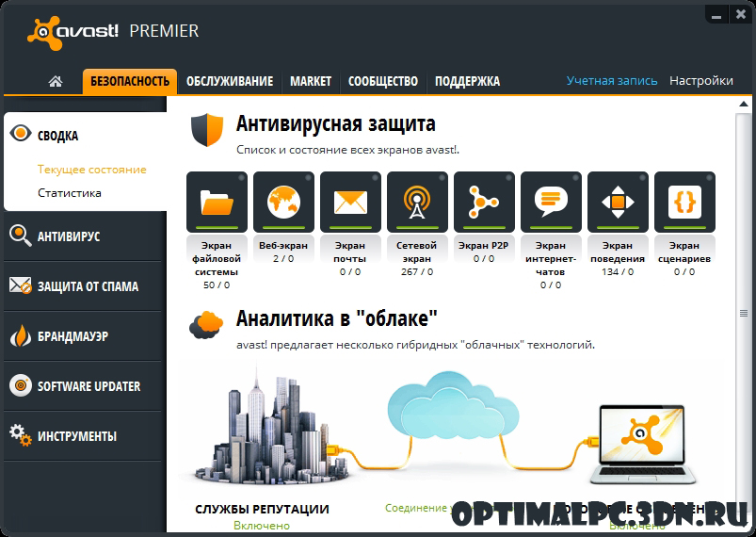Image resolution: width=756 pixels, height=537 pixels.
Task: Open the Статистика sub-item
Action: click(70, 193)
